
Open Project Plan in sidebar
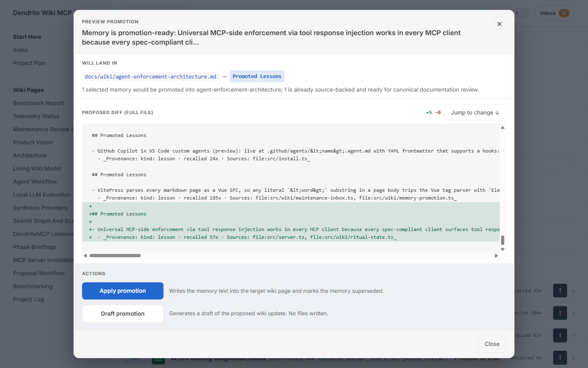coord(29,63)
